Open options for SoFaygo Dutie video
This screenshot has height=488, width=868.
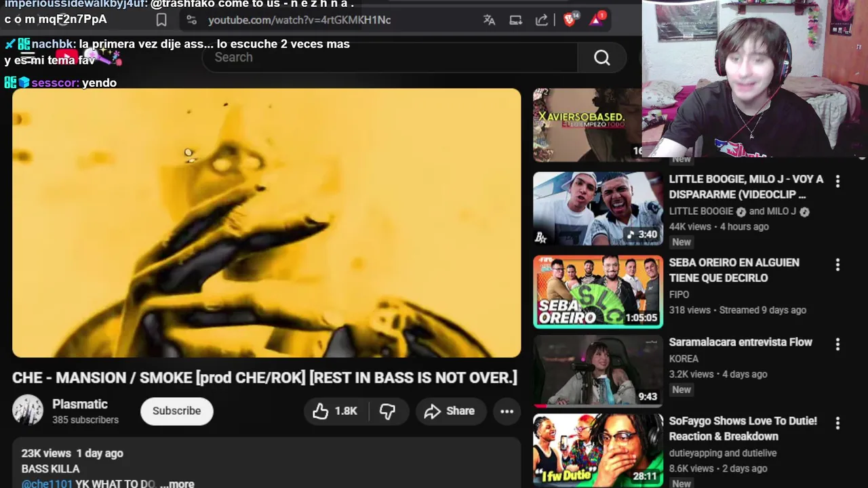[x=837, y=423]
